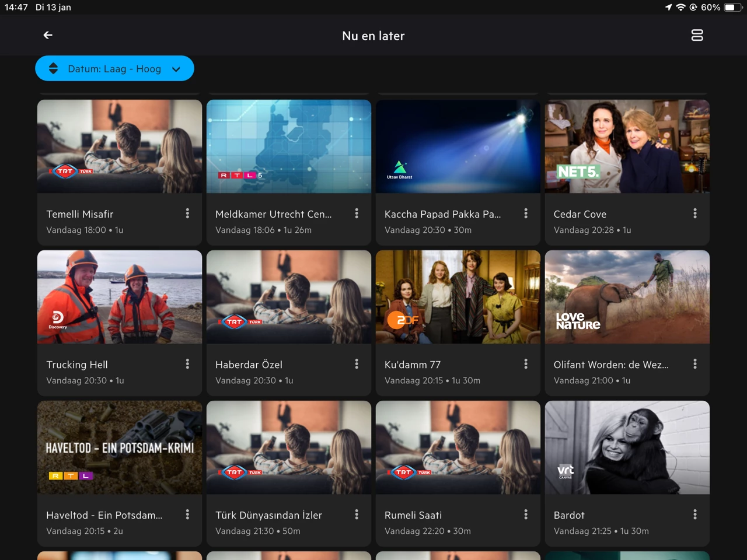This screenshot has height=560, width=747.
Task: Open more options for Meldkamer Utrecht
Action: click(x=357, y=213)
